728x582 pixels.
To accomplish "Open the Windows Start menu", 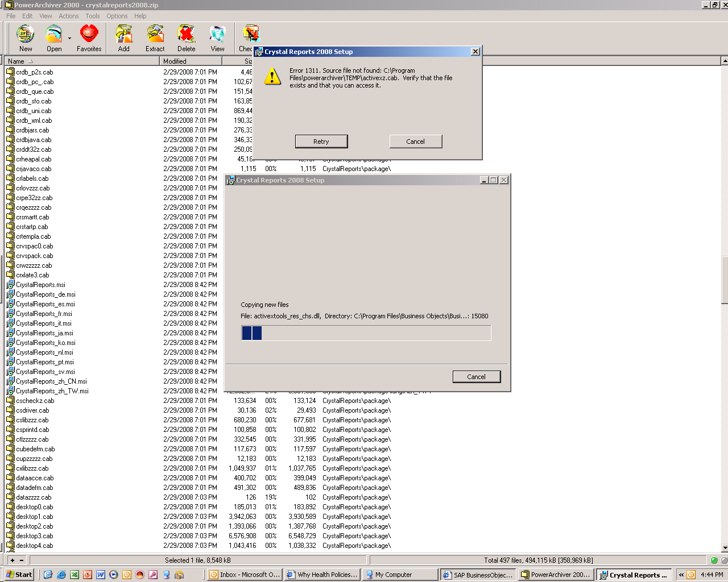I will point(19,575).
